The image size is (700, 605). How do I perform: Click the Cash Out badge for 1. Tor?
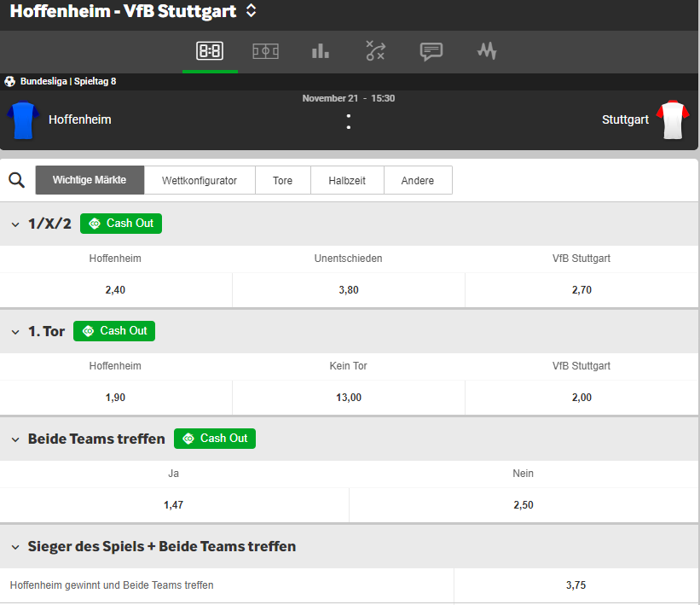[x=114, y=331]
